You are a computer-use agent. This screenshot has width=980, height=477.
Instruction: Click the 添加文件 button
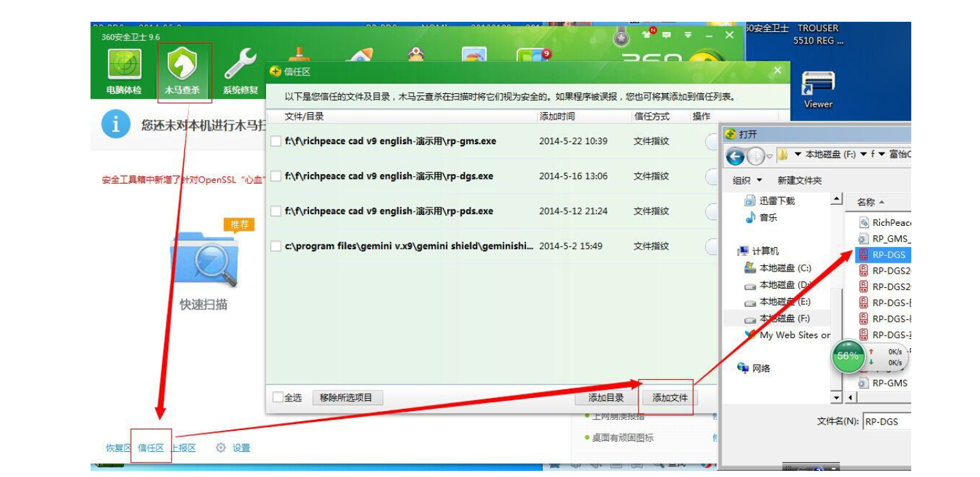(x=670, y=397)
